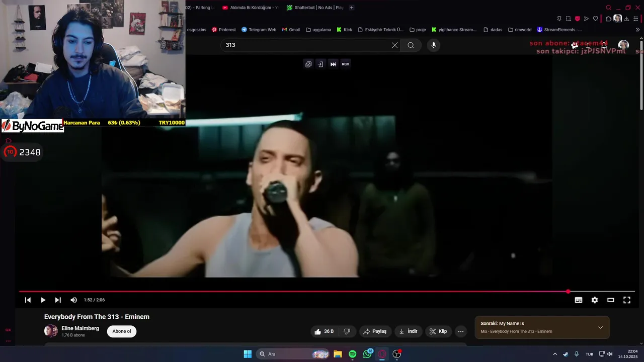Open csgoskins bookmark

[197, 30]
